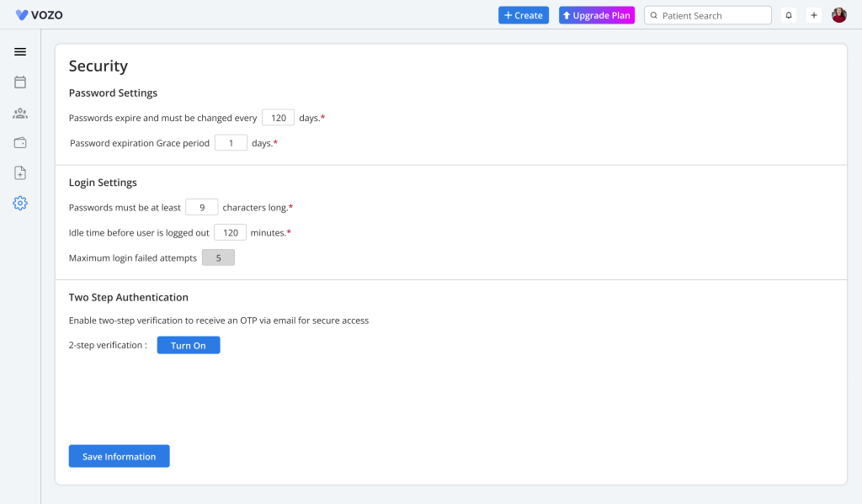
Task: Open the hamburger menu in sidebar
Action: [20, 51]
